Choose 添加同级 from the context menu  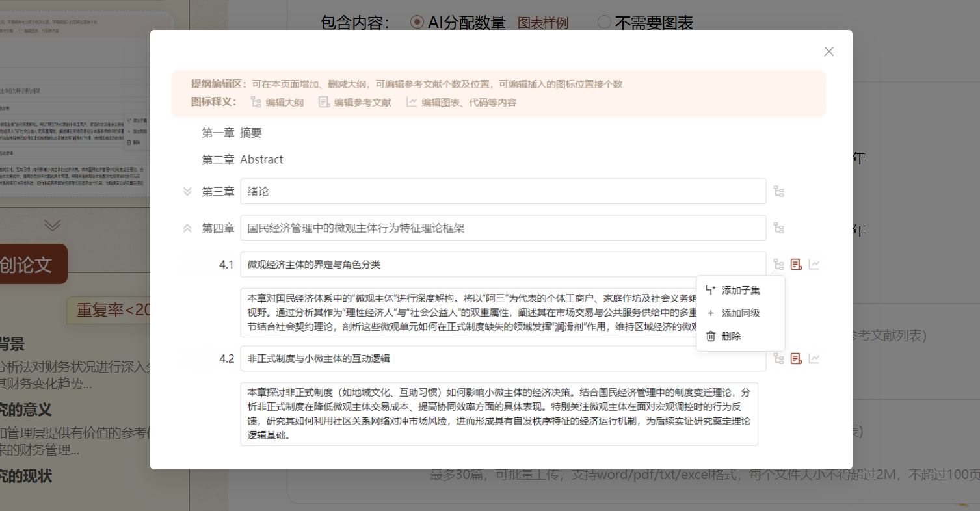click(x=741, y=313)
